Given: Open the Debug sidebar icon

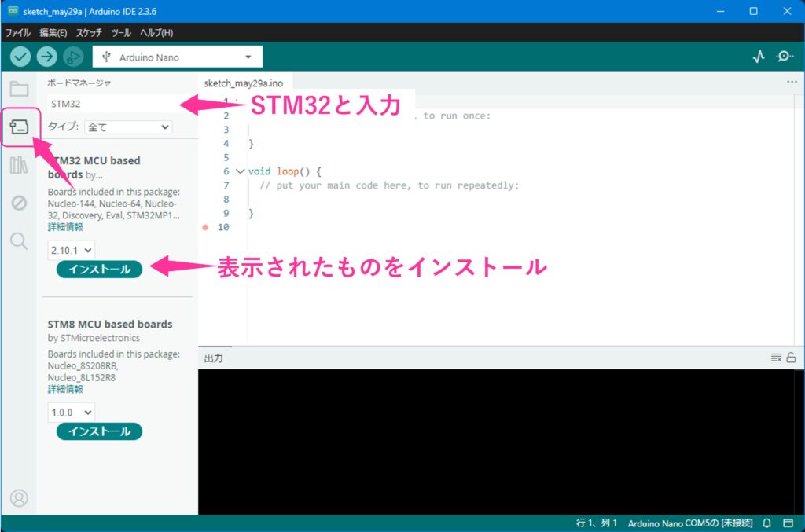Looking at the screenshot, I should pos(19,204).
